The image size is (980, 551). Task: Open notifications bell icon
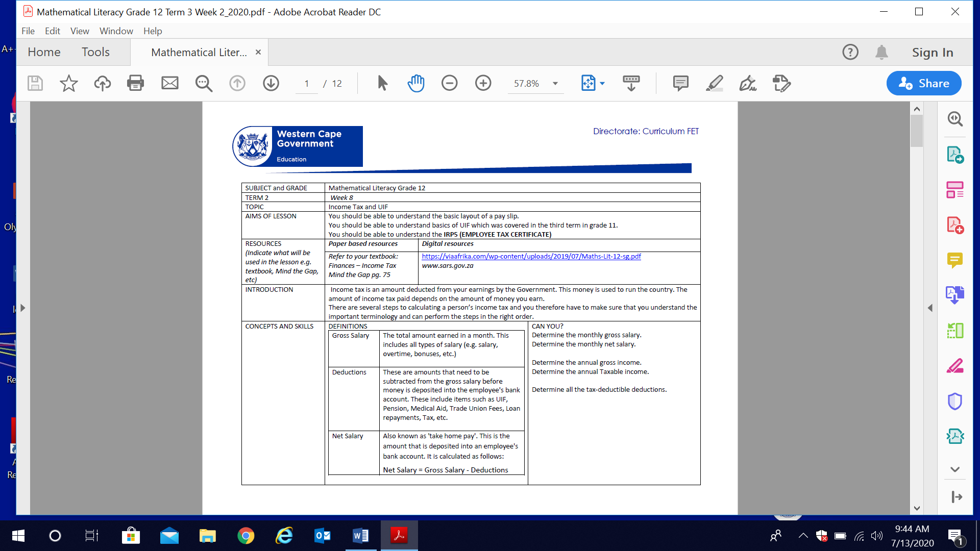pos(881,52)
